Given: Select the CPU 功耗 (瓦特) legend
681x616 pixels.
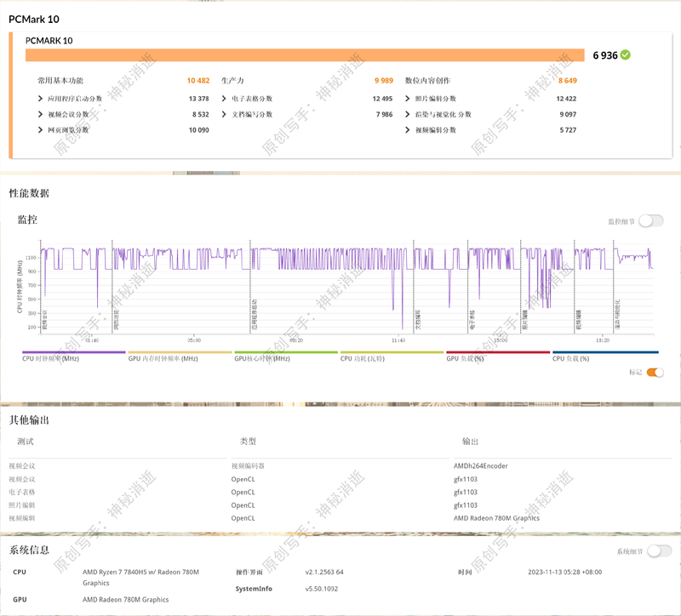Looking at the screenshot, I should (392, 356).
